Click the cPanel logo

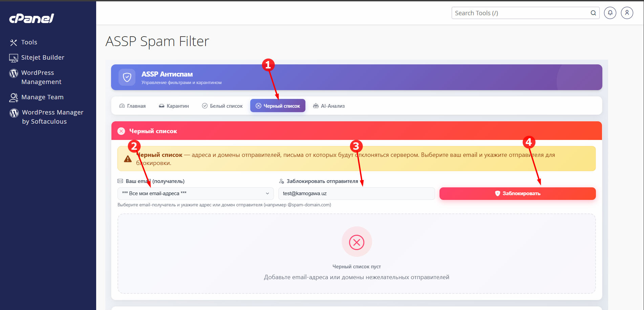click(31, 19)
